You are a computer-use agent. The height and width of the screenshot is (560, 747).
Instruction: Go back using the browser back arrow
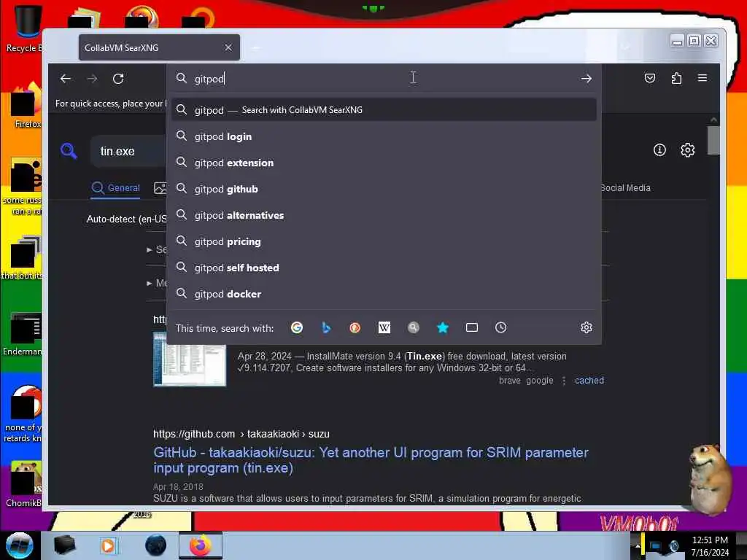coord(66,79)
